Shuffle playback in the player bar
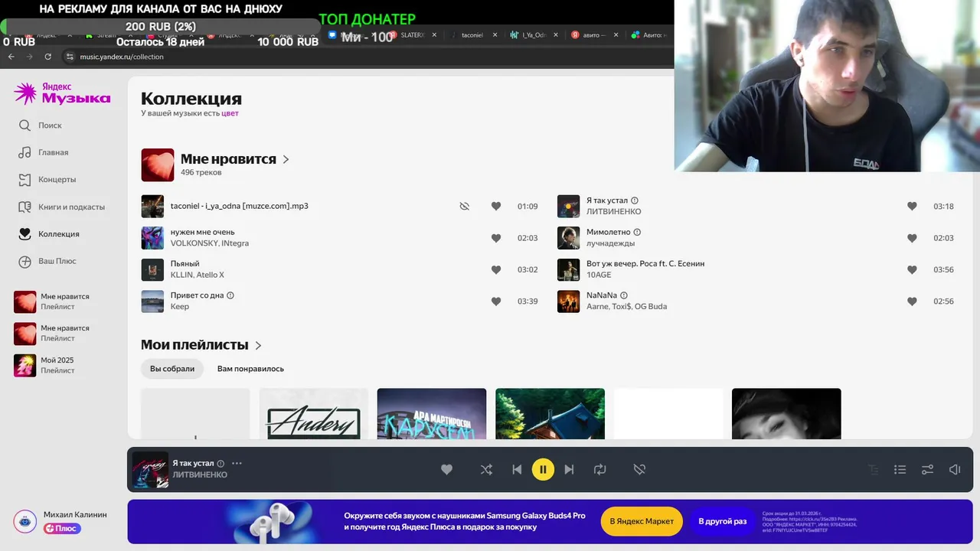 pyautogui.click(x=486, y=469)
